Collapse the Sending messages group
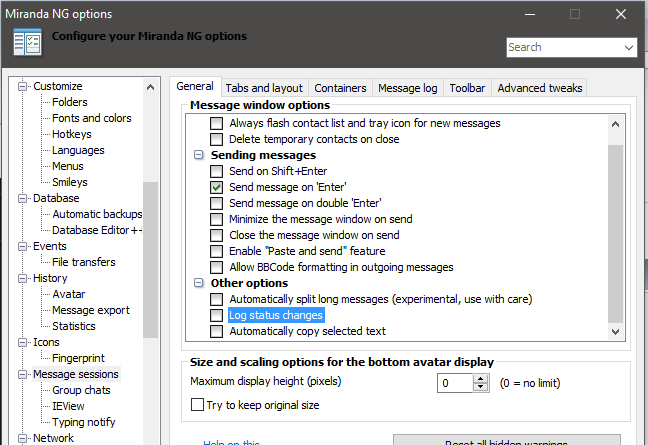The width and height of the screenshot is (648, 445). pos(199,155)
